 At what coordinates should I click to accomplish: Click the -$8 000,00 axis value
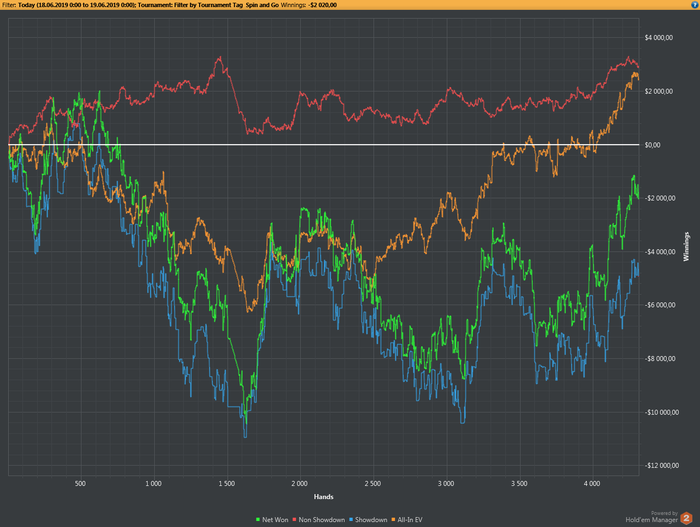(x=660, y=359)
